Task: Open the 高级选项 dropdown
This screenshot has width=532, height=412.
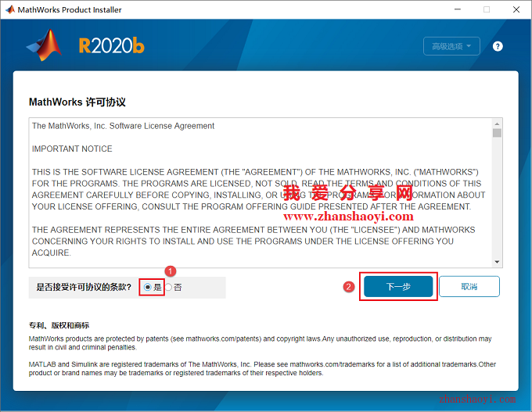Action: 451,46
